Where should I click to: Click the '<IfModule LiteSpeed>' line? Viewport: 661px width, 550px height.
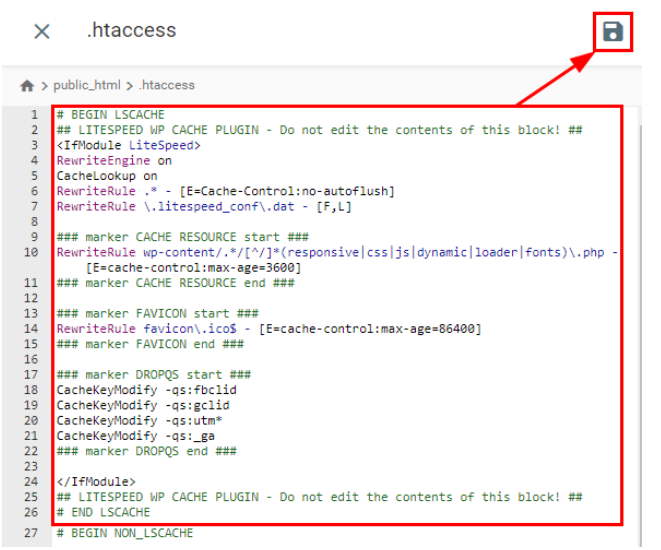129,145
